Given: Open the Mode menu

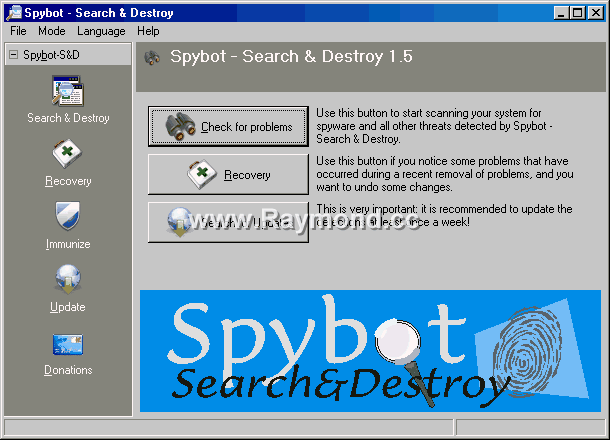Looking at the screenshot, I should coord(52,31).
